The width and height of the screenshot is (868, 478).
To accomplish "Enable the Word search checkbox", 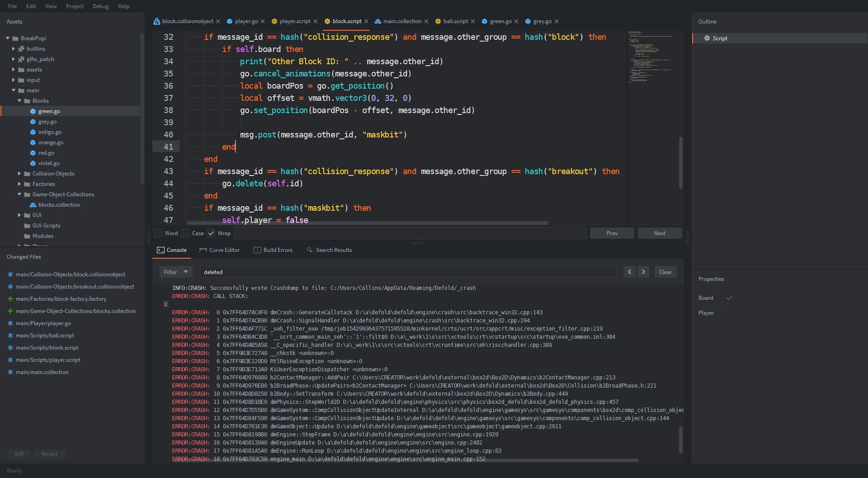I will (158, 233).
